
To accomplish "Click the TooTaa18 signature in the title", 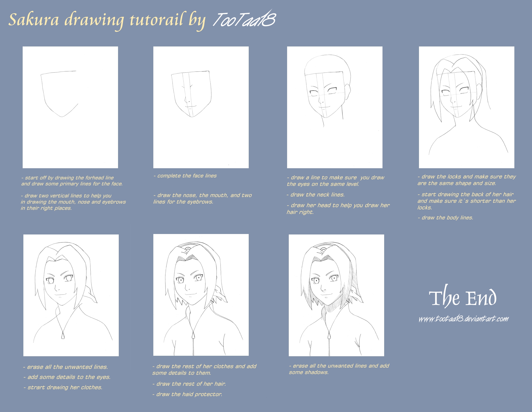I will pos(244,19).
